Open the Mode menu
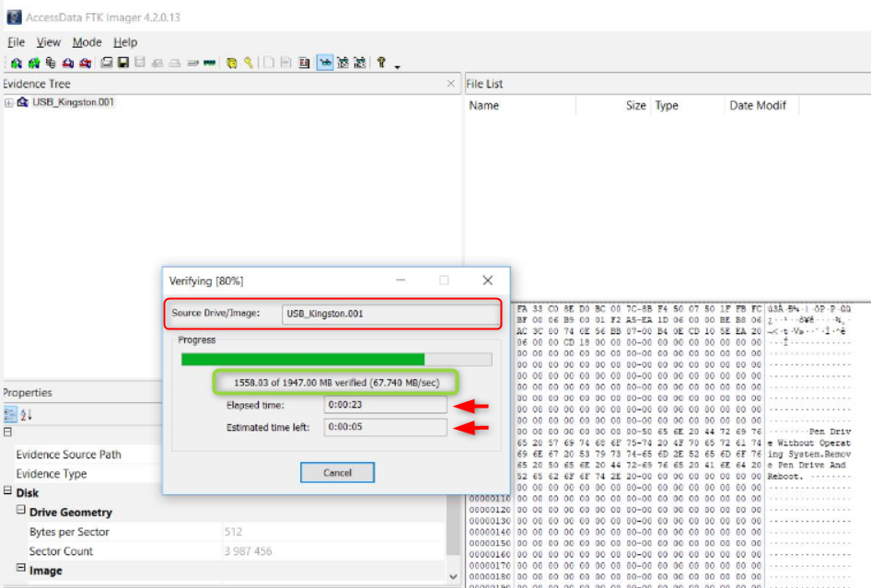Screen dimensions: 871x588 pos(87,42)
